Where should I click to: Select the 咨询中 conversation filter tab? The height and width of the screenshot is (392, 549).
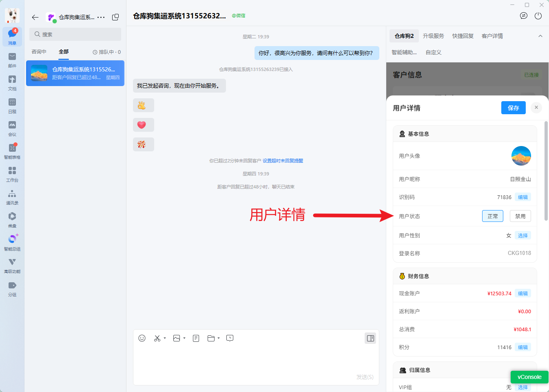coord(39,52)
